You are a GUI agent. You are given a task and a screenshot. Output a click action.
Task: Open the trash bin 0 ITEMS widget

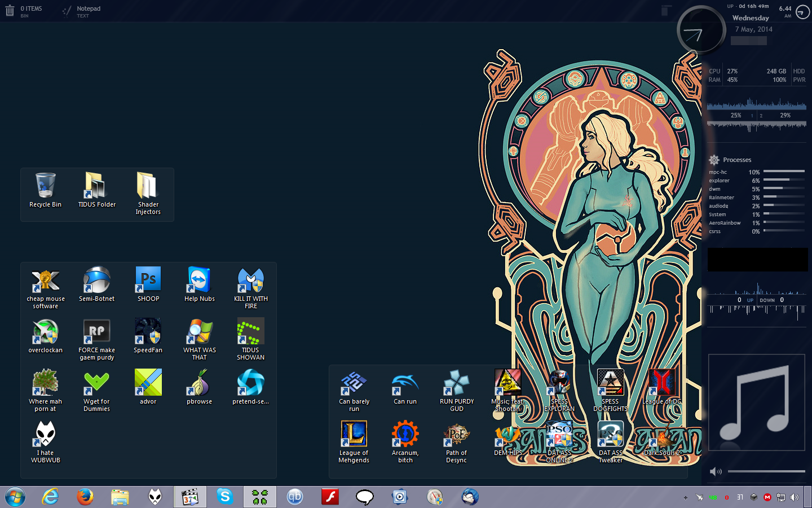tap(24, 11)
